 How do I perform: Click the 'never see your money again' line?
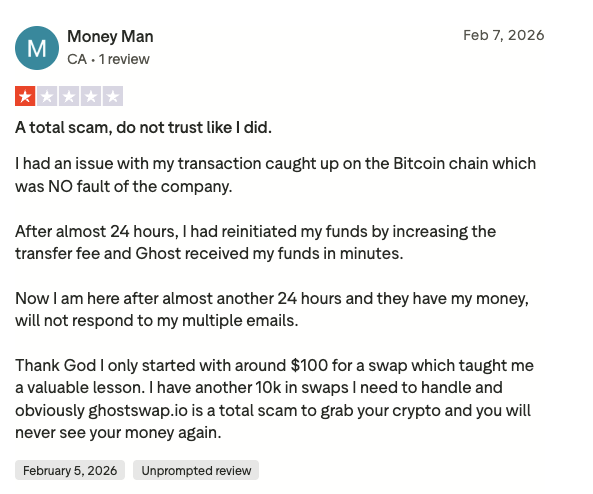point(118,432)
